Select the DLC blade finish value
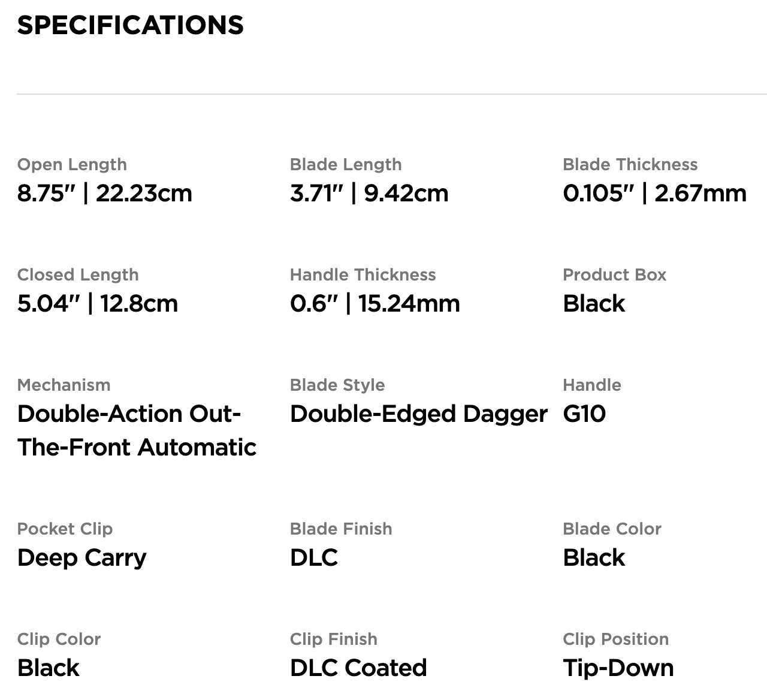This screenshot has height=700, width=767. coord(313,558)
